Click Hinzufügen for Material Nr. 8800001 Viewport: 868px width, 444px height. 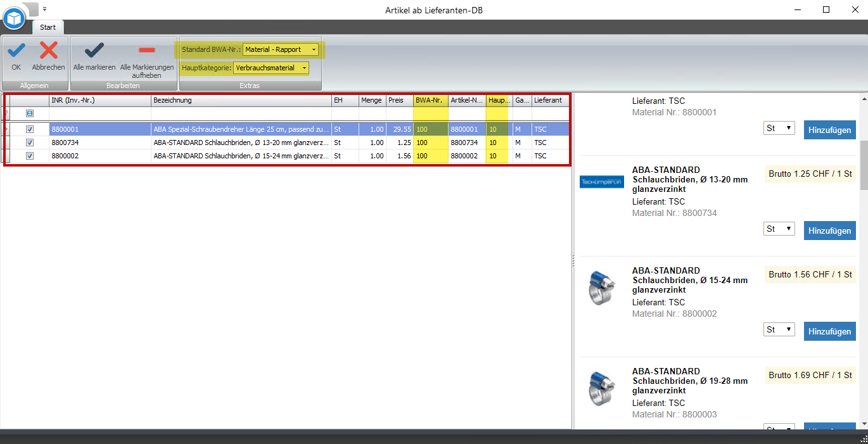pyautogui.click(x=830, y=130)
